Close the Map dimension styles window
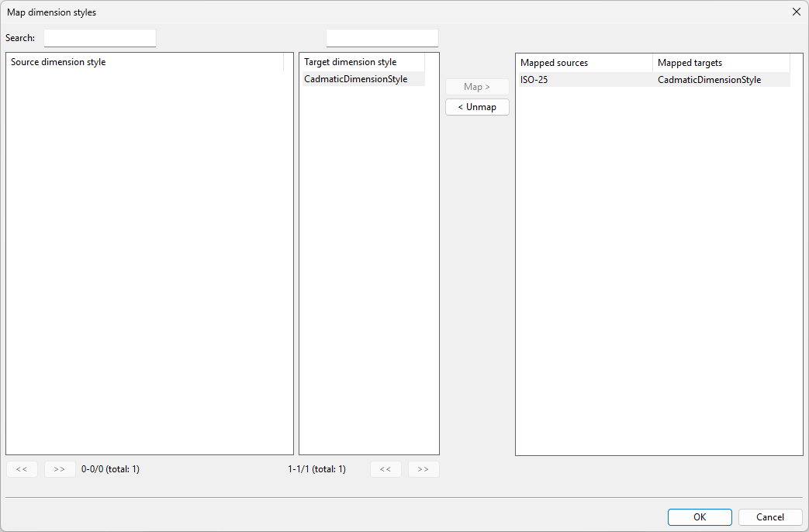This screenshot has height=532, width=809. click(796, 12)
